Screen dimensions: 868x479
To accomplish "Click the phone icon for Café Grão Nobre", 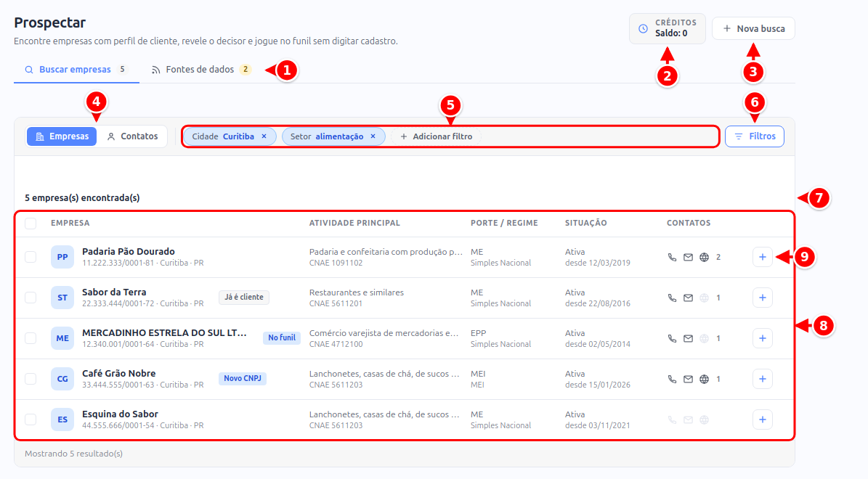I will tap(672, 379).
